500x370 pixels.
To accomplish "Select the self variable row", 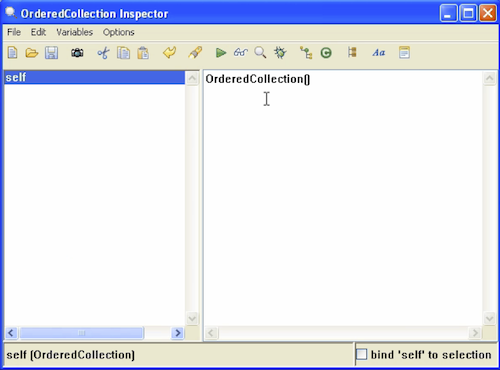I will point(94,77).
